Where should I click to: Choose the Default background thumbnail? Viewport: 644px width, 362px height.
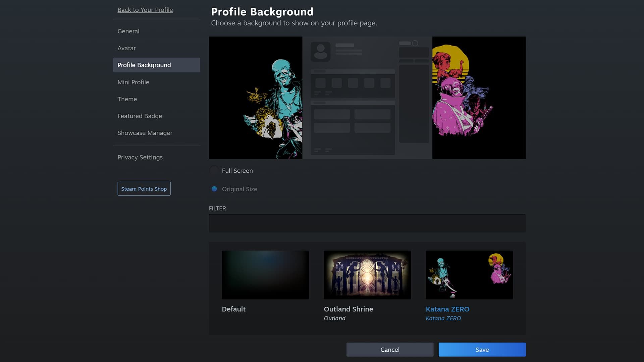tap(265, 275)
